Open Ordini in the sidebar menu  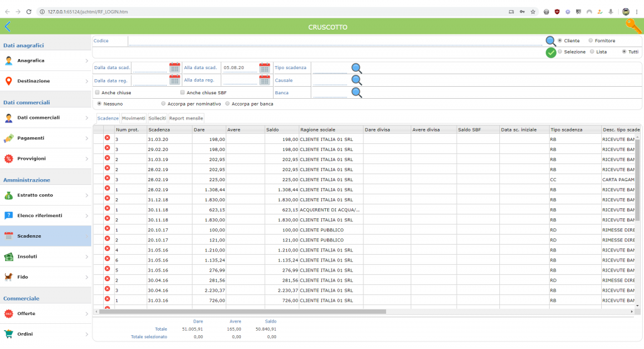tap(45, 334)
